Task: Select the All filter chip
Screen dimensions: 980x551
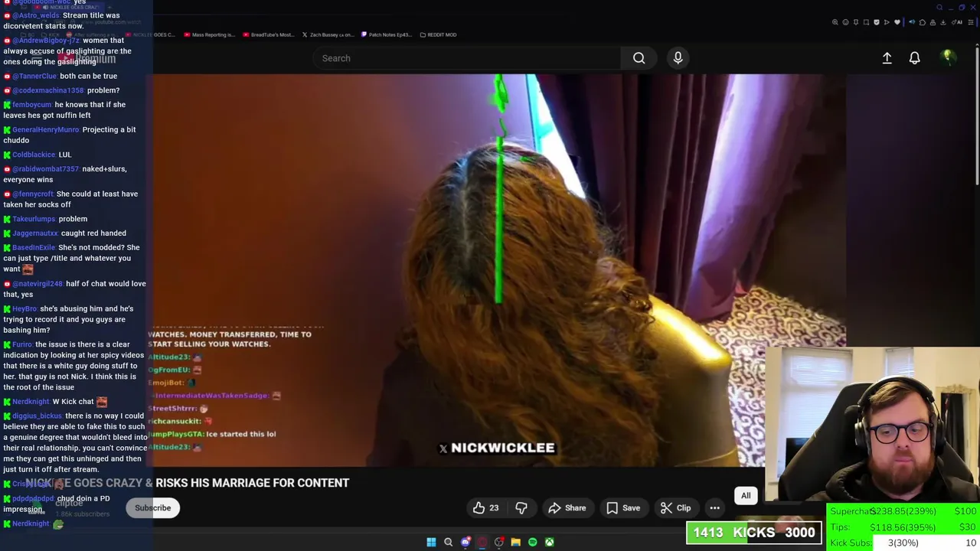Action: pyautogui.click(x=746, y=495)
